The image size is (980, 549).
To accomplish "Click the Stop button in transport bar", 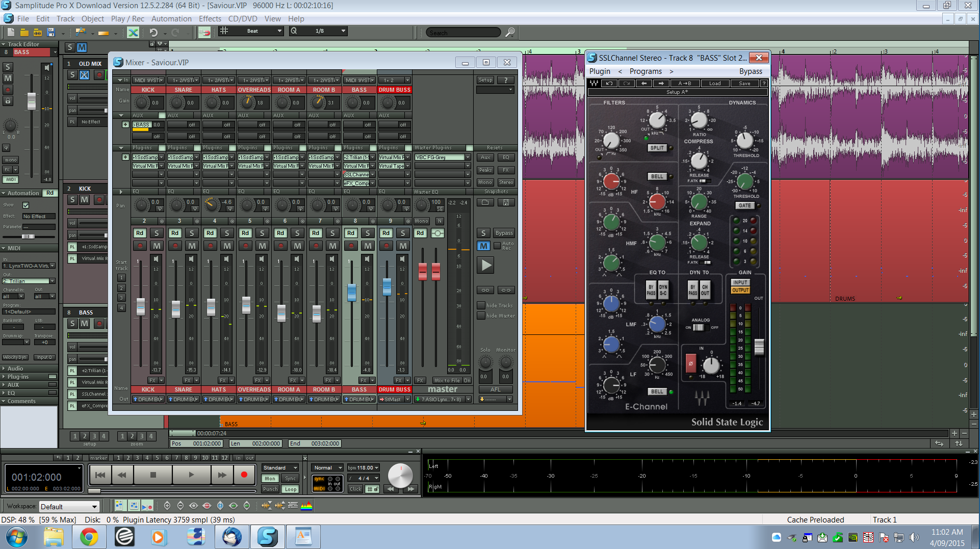I will click(153, 475).
